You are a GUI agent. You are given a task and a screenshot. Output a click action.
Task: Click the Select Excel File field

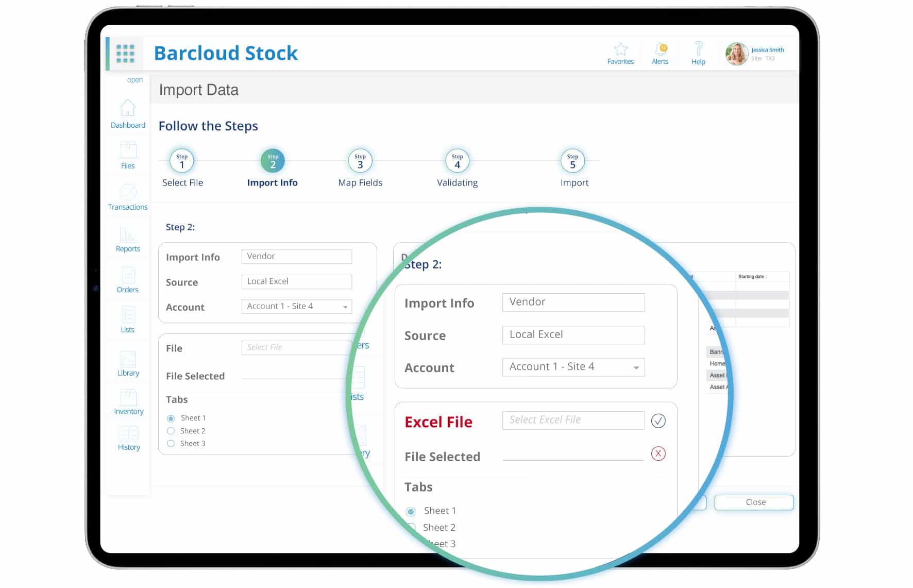573,421
